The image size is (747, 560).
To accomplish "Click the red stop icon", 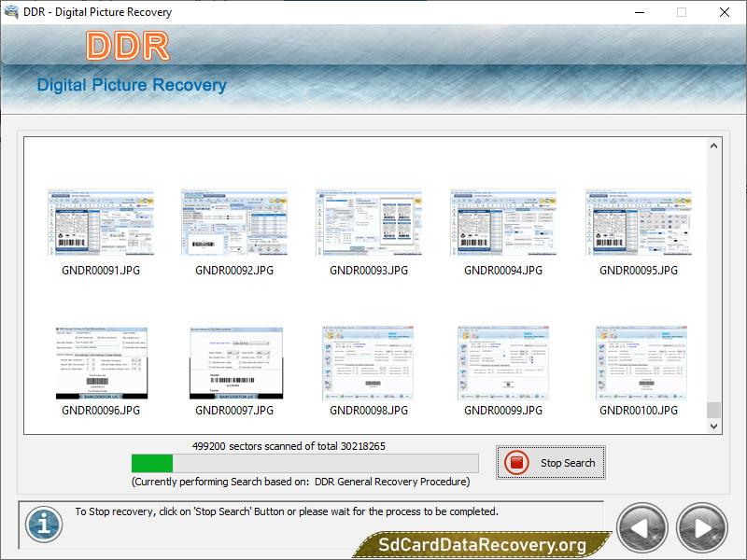I will tap(516, 463).
